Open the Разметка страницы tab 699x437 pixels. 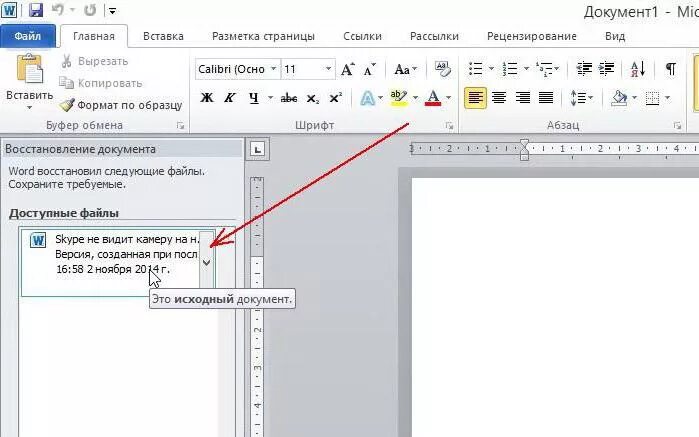pyautogui.click(x=263, y=36)
